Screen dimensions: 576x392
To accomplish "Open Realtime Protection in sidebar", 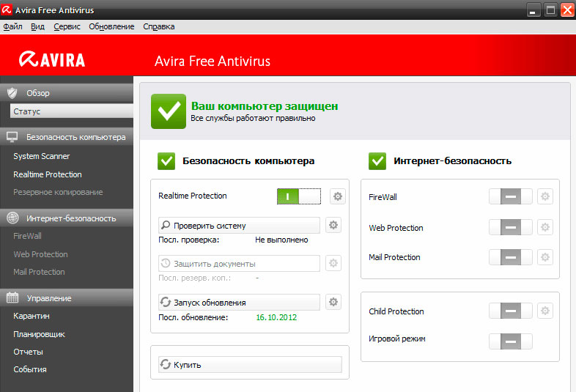I will tap(48, 174).
